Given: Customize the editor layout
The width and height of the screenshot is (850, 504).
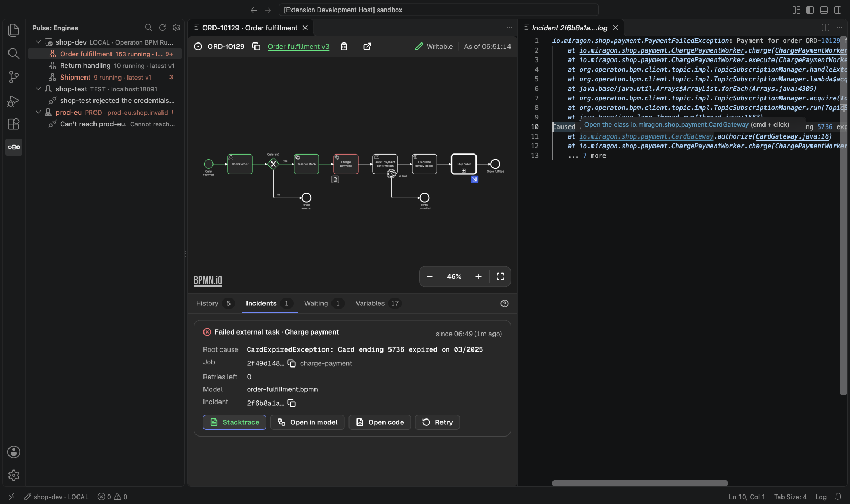Looking at the screenshot, I should point(796,10).
